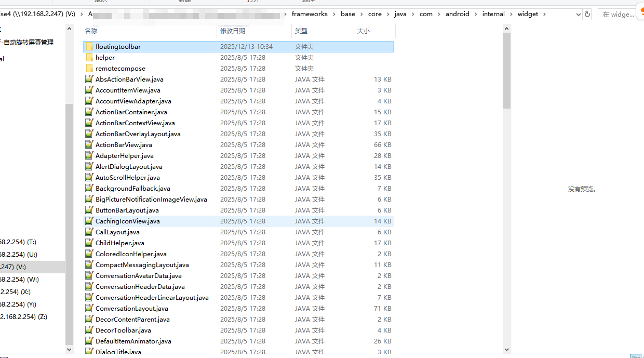Click the AlertDialogLayout.java file icon
The height and width of the screenshot is (358, 644).
point(89,167)
